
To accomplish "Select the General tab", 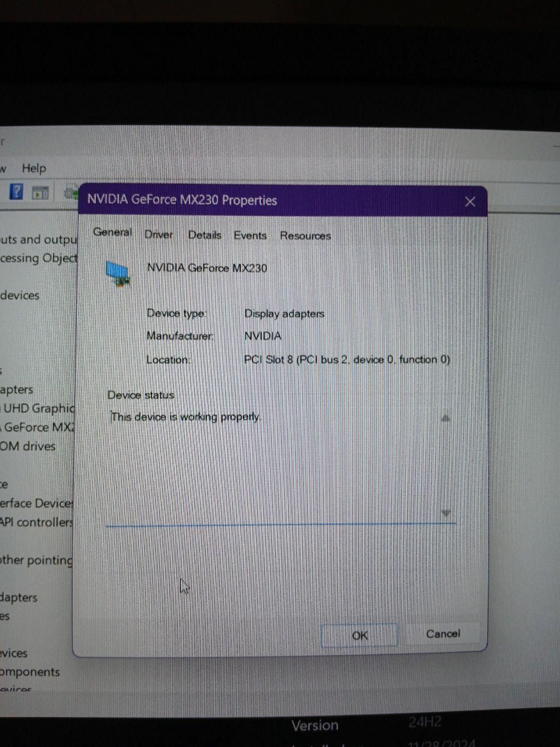I will point(112,232).
